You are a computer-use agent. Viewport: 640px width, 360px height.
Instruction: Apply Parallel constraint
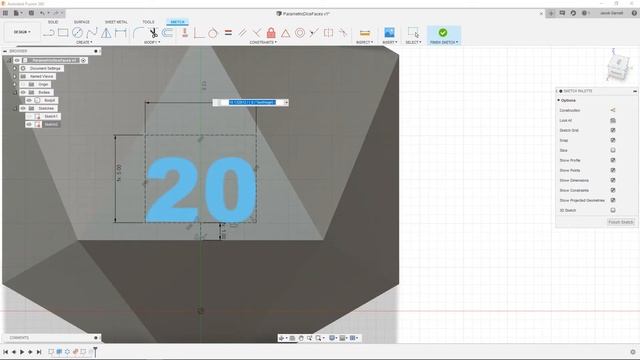pos(242,33)
